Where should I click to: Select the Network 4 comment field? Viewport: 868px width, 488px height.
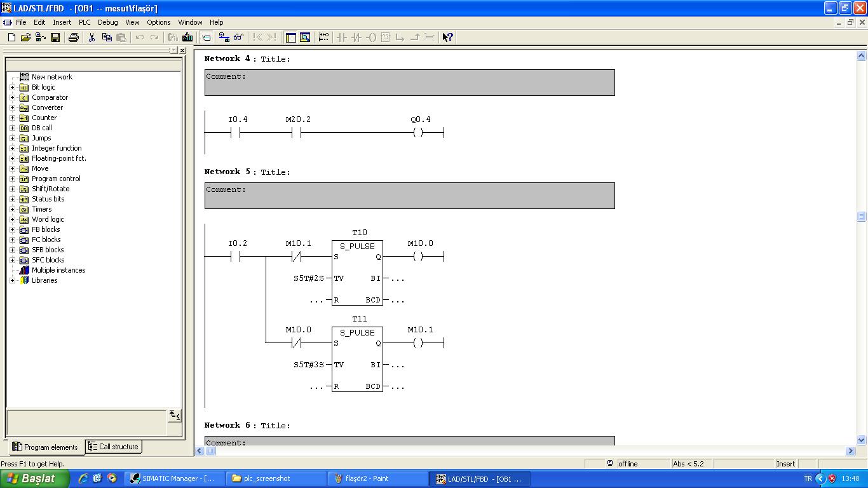(409, 83)
